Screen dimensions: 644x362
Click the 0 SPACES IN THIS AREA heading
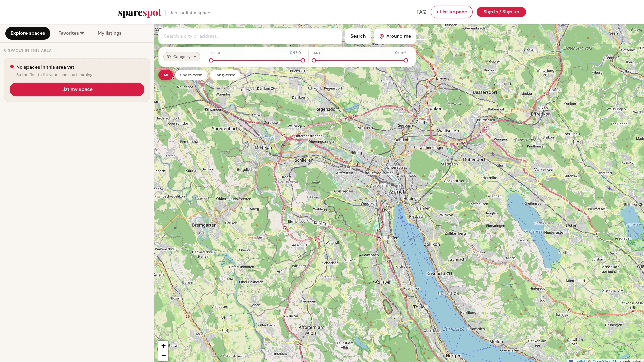click(x=28, y=51)
